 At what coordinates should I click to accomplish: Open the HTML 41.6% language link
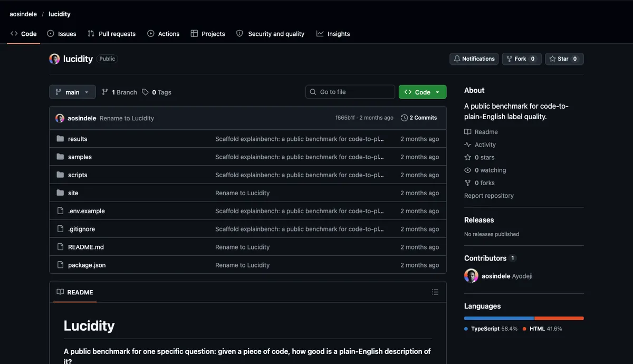(542, 329)
